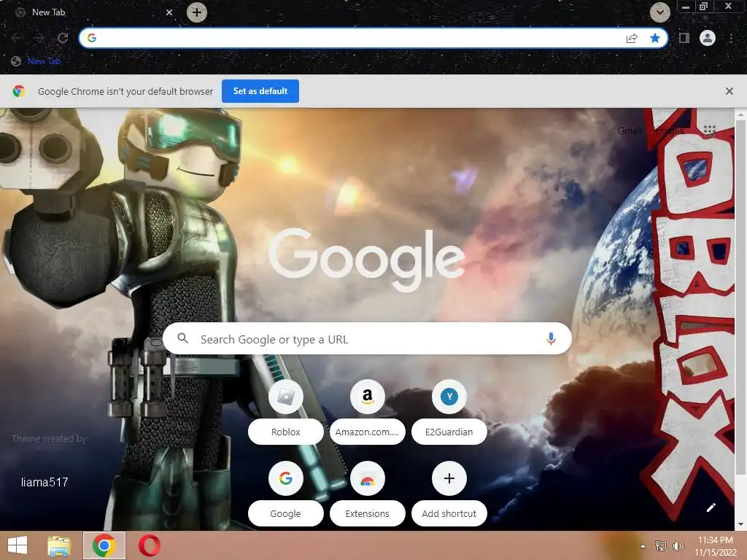Click the Roblox shortcut label
Viewport: 747px width, 560px height.
click(x=286, y=432)
